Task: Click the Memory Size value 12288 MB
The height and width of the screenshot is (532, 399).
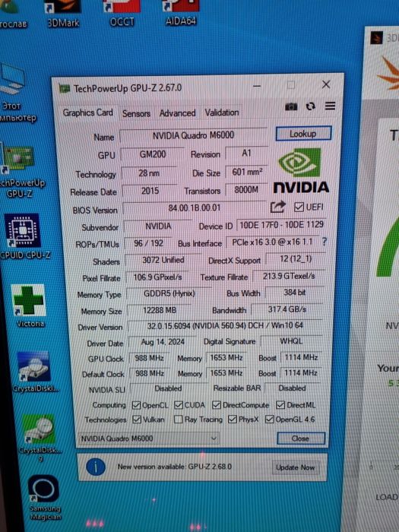Action: [160, 310]
